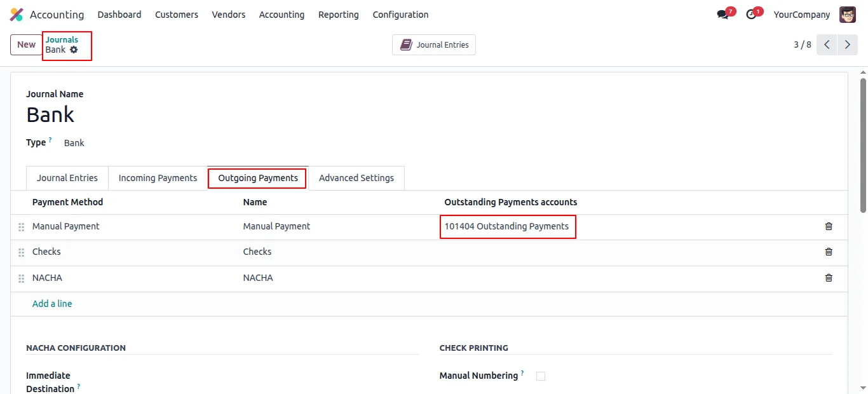This screenshot has width=868, height=394.
Task: Open the YourCompany company switcher
Action: 802,15
